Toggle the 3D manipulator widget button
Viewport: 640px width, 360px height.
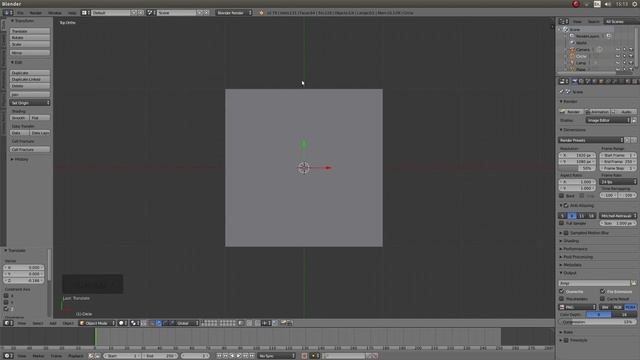click(x=152, y=323)
